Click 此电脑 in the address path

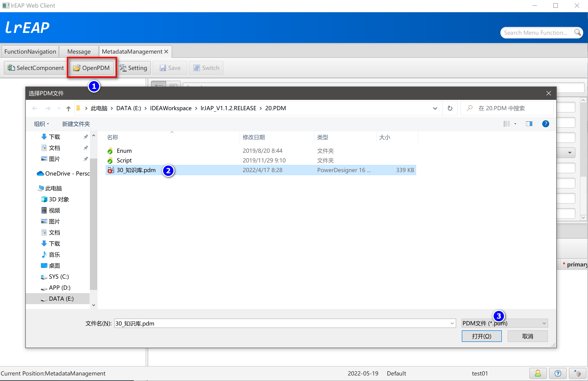click(x=99, y=108)
